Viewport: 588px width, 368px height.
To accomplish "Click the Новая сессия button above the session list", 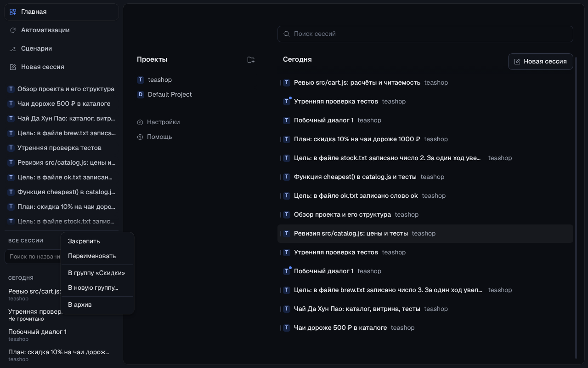I will pyautogui.click(x=541, y=62).
